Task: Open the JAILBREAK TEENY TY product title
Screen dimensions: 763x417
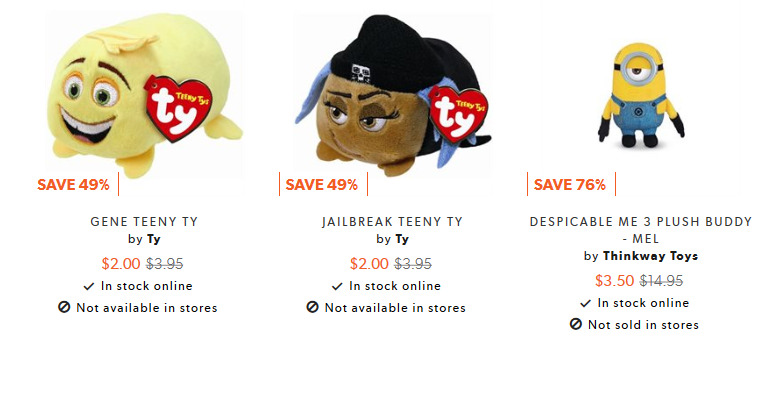Action: pyautogui.click(x=392, y=222)
